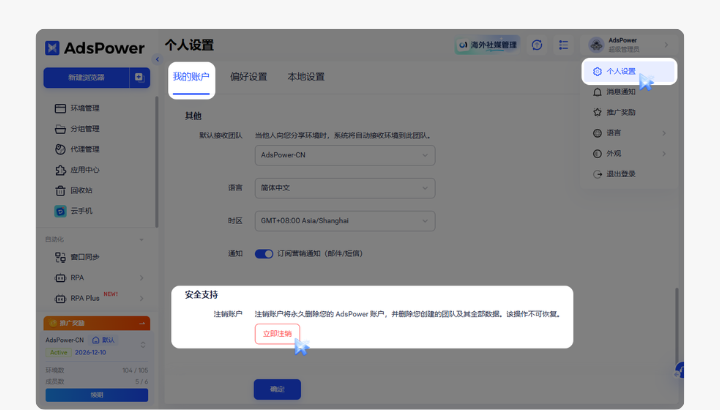
Task: Click the 默认 home badge beside AdsPower-CN
Action: click(x=103, y=340)
